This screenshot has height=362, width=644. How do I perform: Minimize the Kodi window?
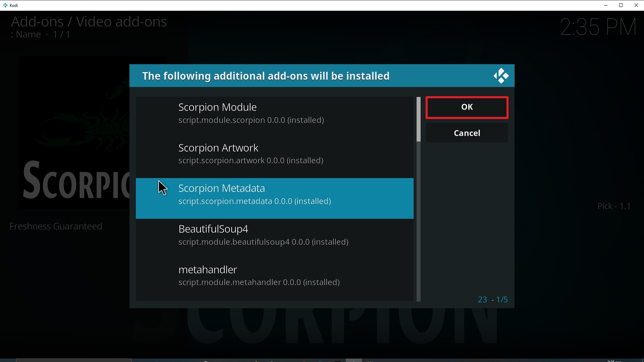click(606, 5)
